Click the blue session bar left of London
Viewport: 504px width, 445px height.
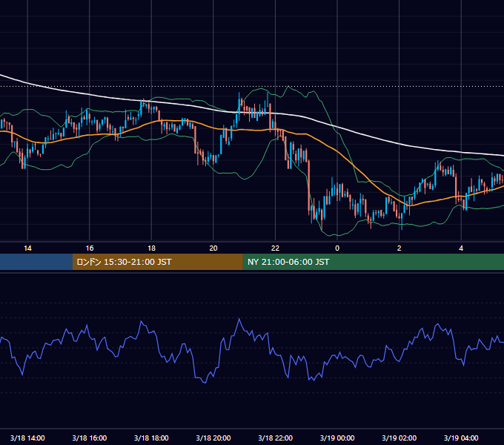coord(36,262)
